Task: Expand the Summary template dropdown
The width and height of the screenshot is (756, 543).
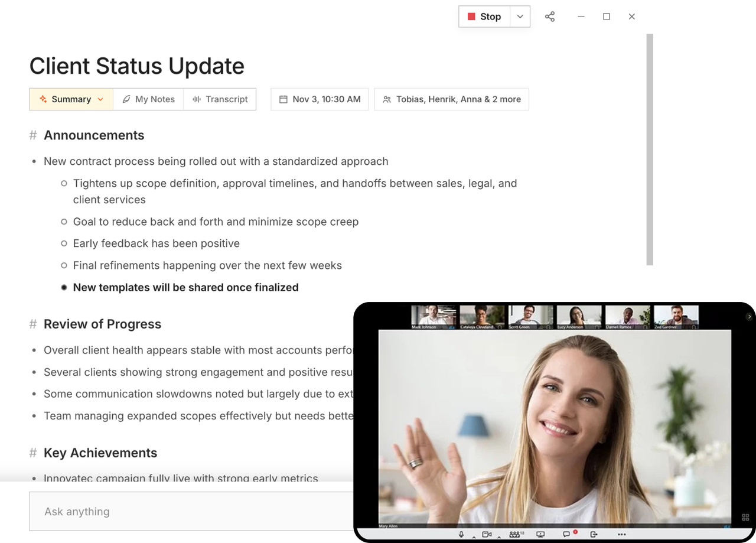Action: [71, 99]
